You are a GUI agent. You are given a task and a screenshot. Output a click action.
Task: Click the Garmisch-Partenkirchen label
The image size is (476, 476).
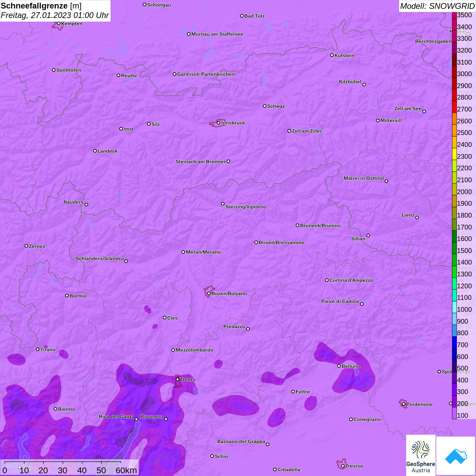[x=206, y=74]
